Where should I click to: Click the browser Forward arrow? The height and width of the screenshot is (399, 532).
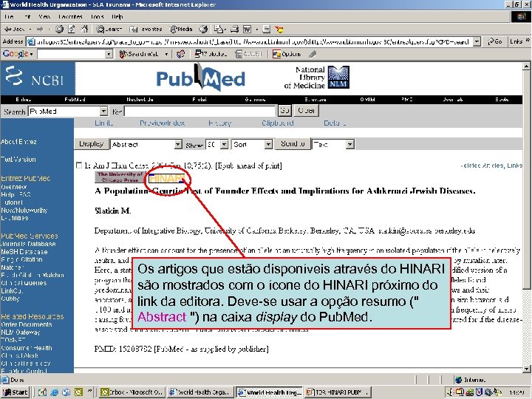40,29
